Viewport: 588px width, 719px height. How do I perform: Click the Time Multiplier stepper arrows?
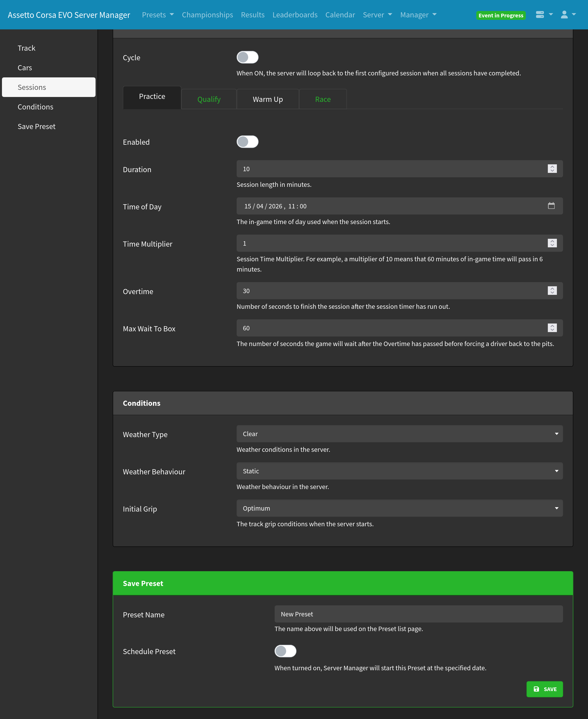click(x=552, y=243)
